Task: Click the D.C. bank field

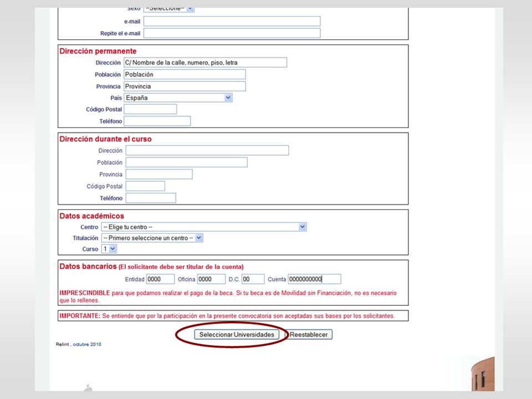Action: pyautogui.click(x=253, y=279)
